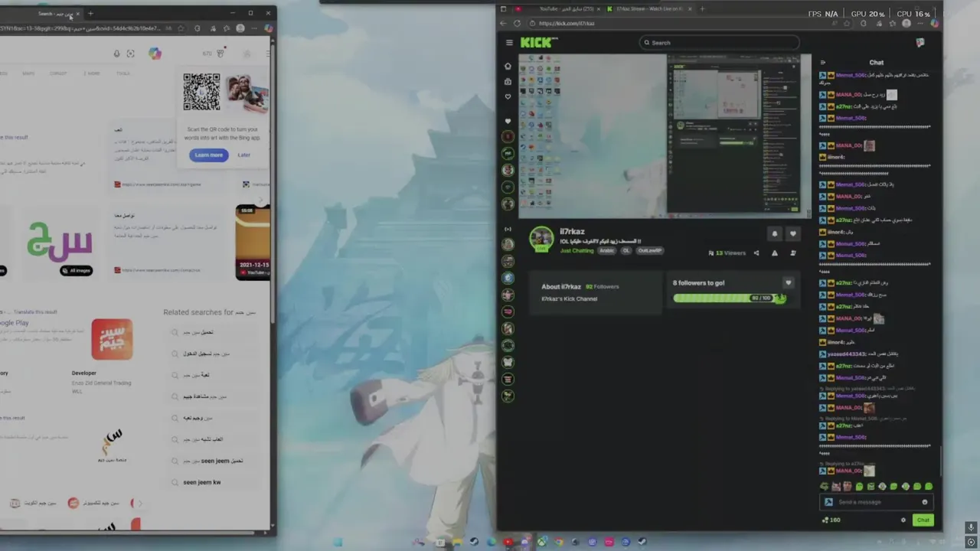Open chat settings gear
The image size is (980, 551).
point(903,520)
